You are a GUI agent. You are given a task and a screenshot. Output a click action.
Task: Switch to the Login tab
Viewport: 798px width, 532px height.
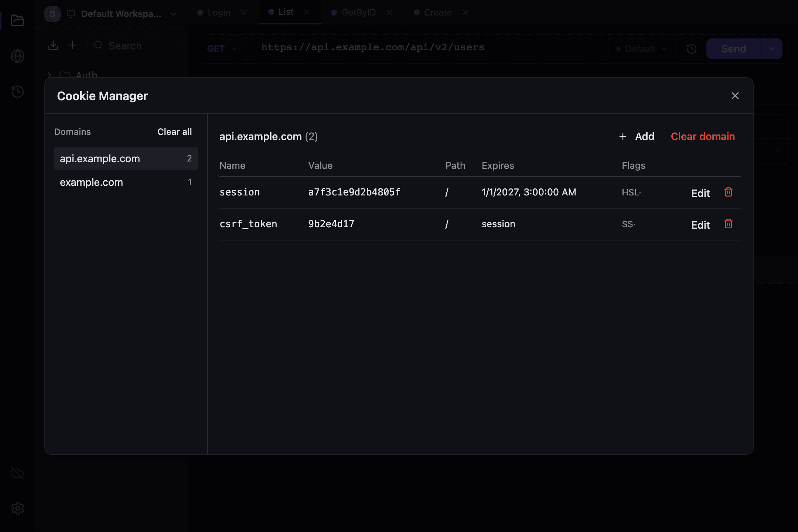(219, 13)
